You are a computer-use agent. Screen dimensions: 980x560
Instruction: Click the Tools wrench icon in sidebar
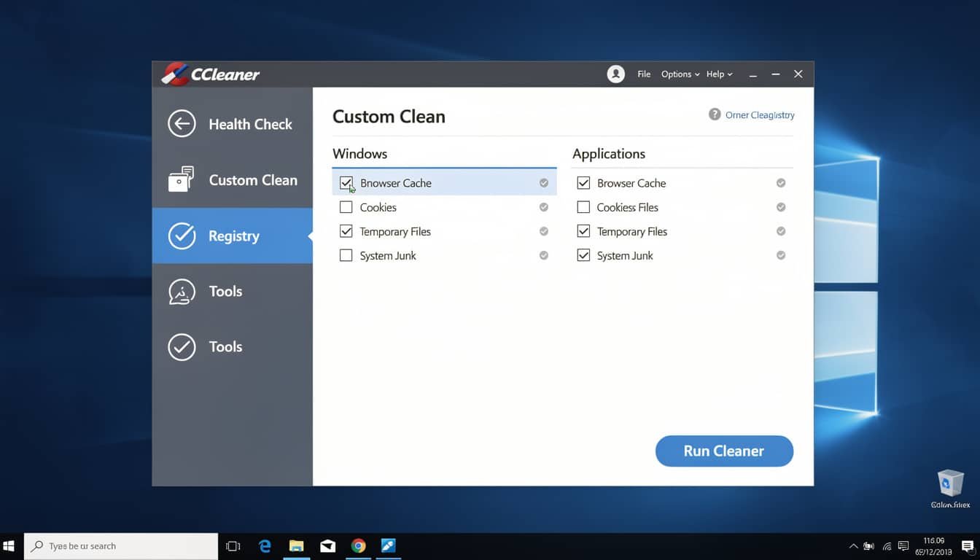click(x=182, y=291)
